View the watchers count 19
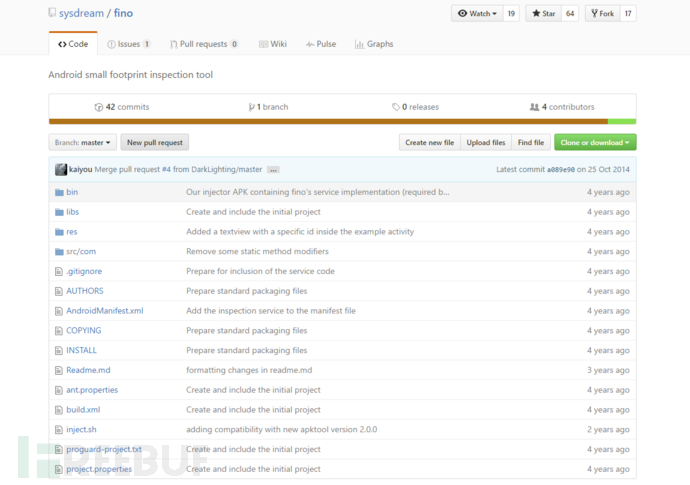 tap(511, 14)
